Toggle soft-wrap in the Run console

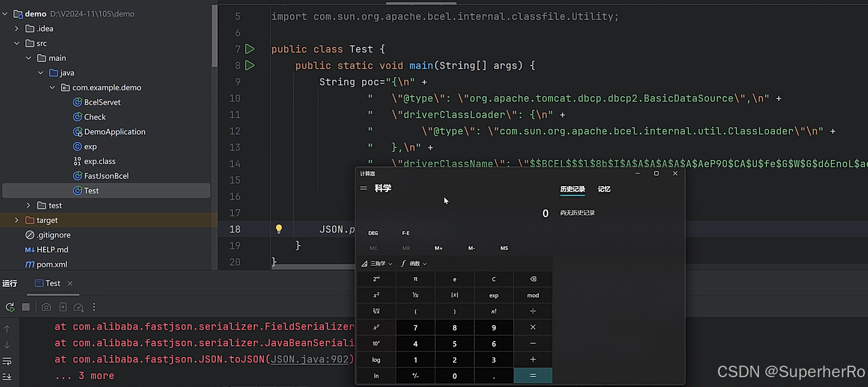tap(7, 361)
